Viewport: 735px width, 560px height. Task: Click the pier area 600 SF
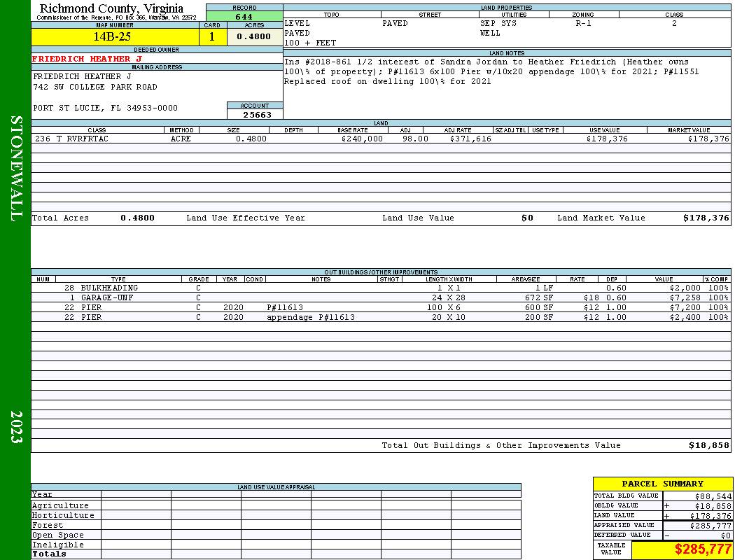click(539, 307)
